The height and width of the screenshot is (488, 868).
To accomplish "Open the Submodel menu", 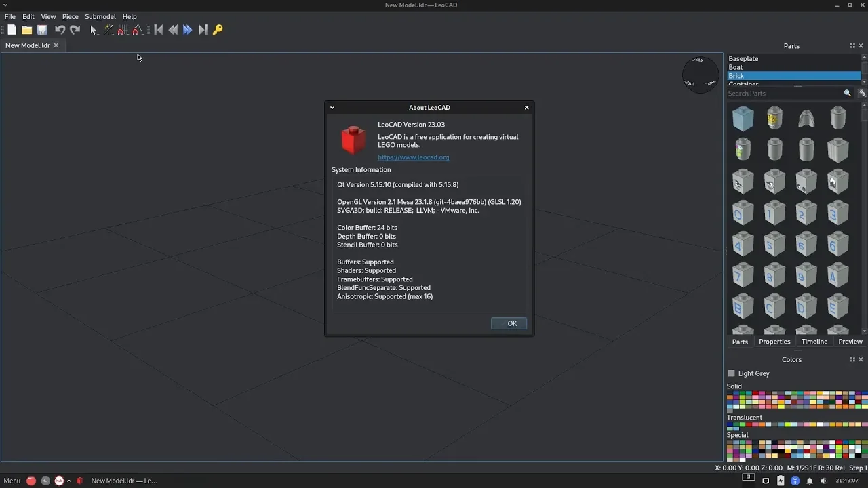I will 100,16.
